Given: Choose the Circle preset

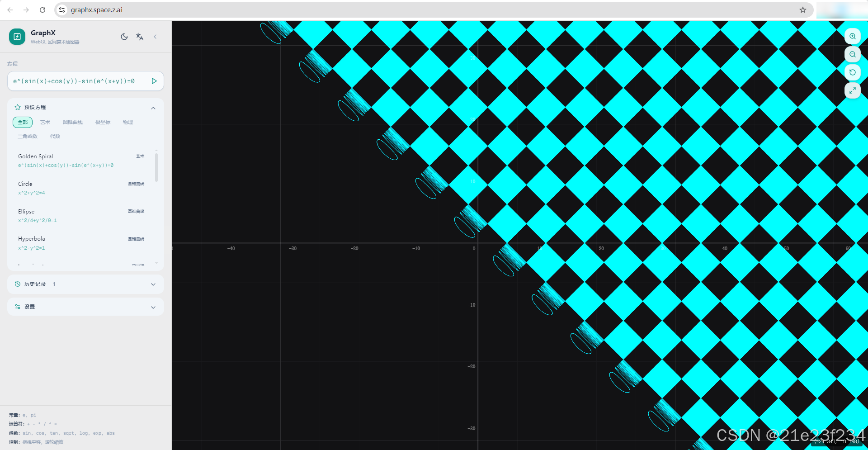Looking at the screenshot, I should coord(81,188).
